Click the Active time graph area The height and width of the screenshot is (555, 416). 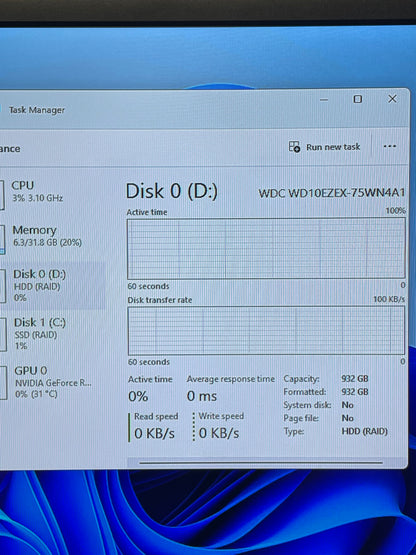266,248
